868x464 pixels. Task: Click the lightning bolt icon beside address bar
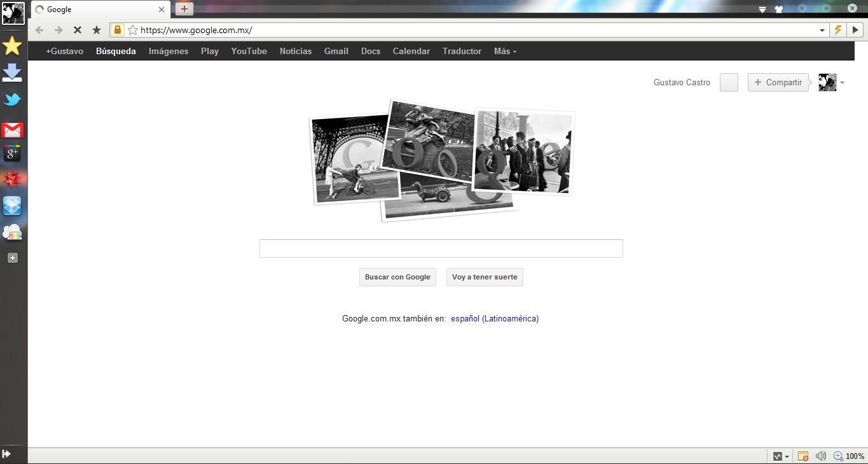[838, 30]
